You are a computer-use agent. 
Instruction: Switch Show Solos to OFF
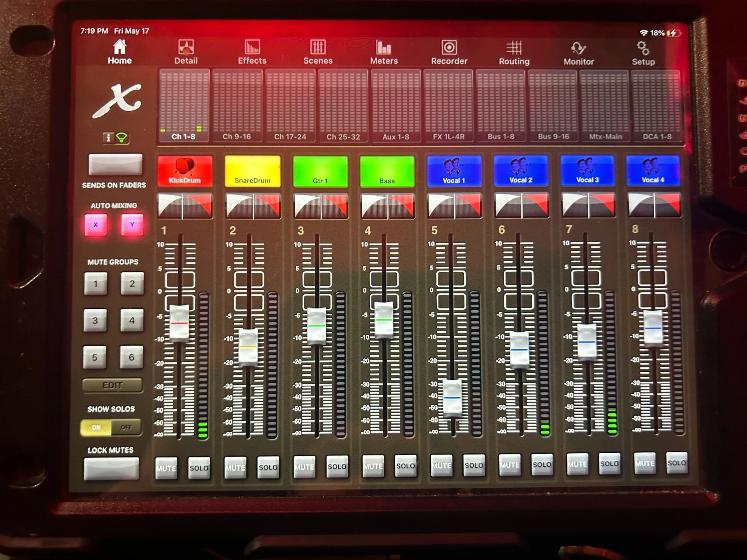[x=126, y=427]
